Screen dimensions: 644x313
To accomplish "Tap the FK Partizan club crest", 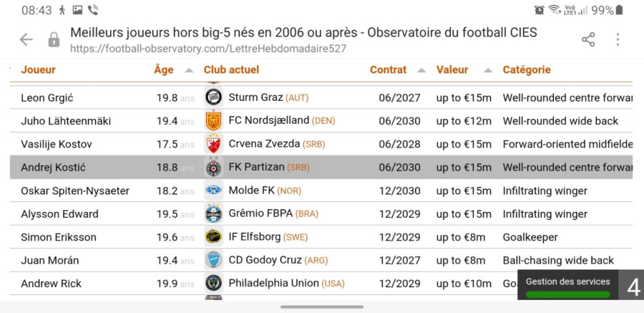I will point(213,168).
